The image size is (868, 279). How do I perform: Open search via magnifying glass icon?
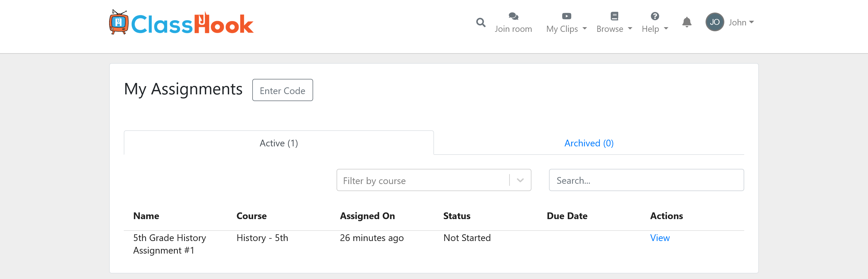tap(481, 22)
